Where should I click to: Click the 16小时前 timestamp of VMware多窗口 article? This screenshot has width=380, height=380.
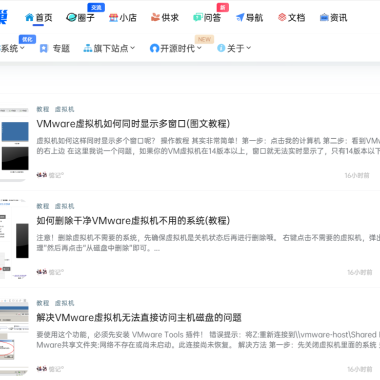click(357, 175)
